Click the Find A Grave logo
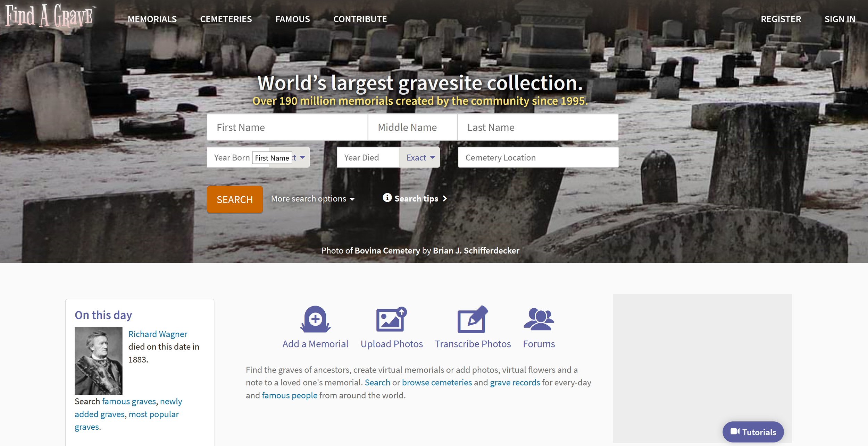Viewport: 868px width, 446px height. click(x=50, y=16)
